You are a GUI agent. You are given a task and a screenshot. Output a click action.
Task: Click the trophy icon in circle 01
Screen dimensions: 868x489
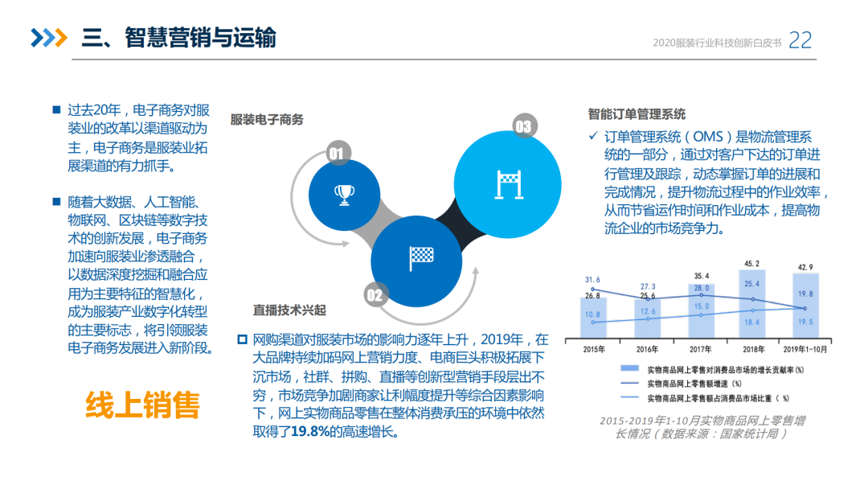click(344, 195)
